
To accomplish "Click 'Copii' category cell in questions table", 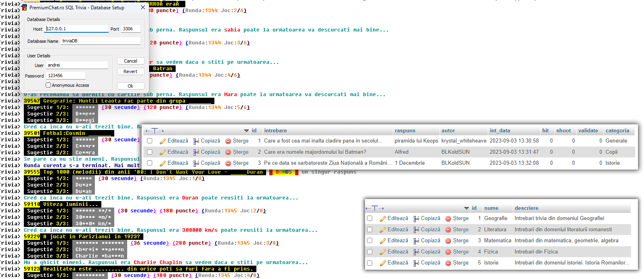I will (611, 152).
